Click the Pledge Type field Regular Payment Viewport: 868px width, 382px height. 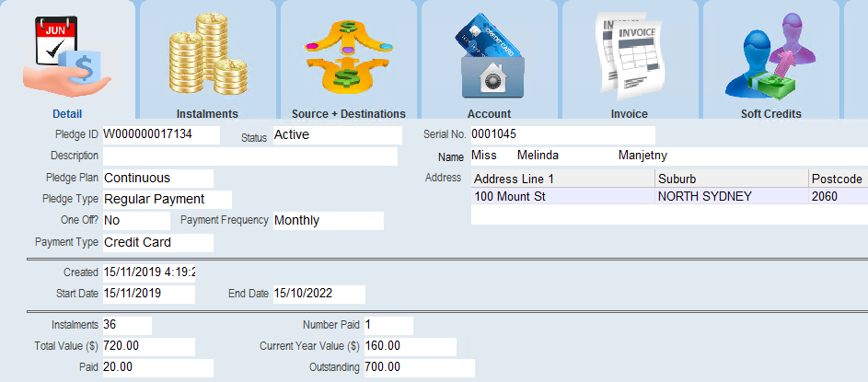[168, 200]
